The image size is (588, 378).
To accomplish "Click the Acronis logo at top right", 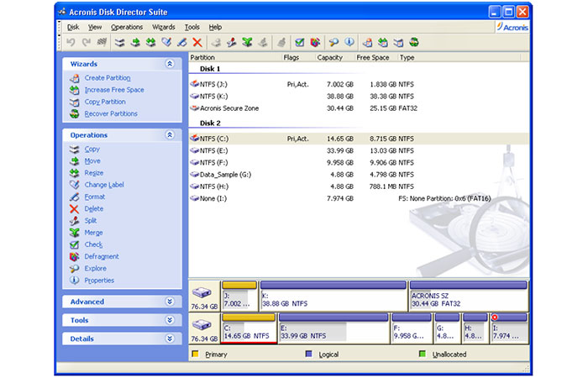I will click(x=512, y=27).
